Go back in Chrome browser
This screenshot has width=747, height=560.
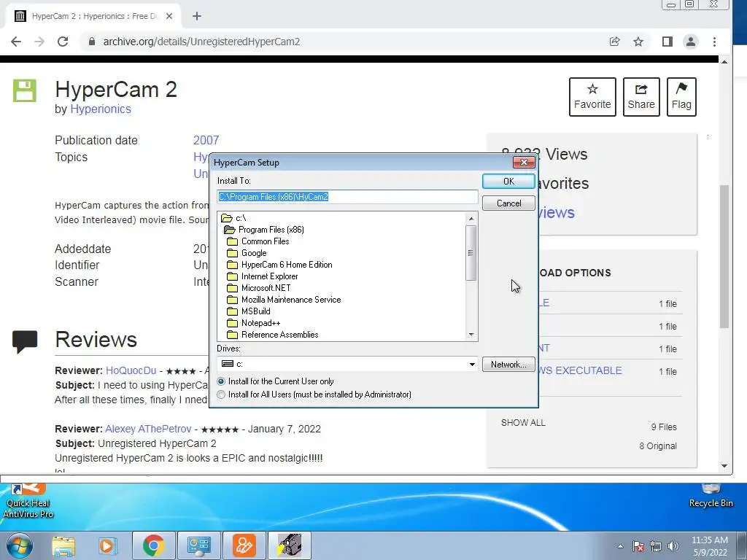tap(16, 42)
